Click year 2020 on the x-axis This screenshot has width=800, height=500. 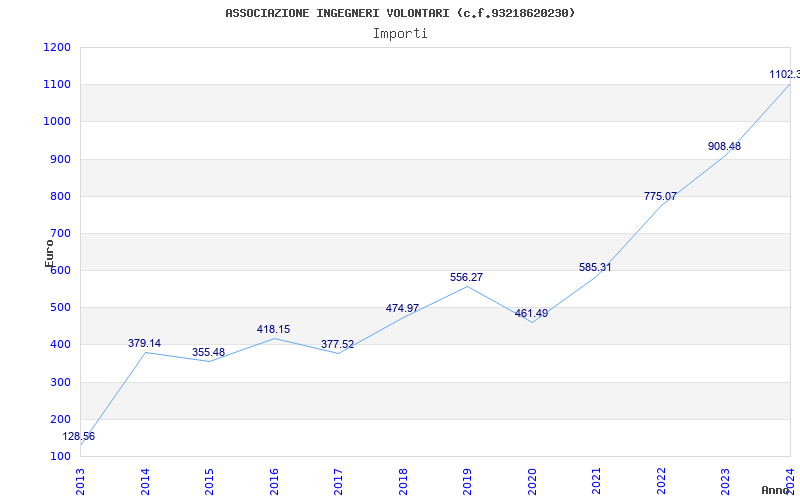pyautogui.click(x=532, y=481)
